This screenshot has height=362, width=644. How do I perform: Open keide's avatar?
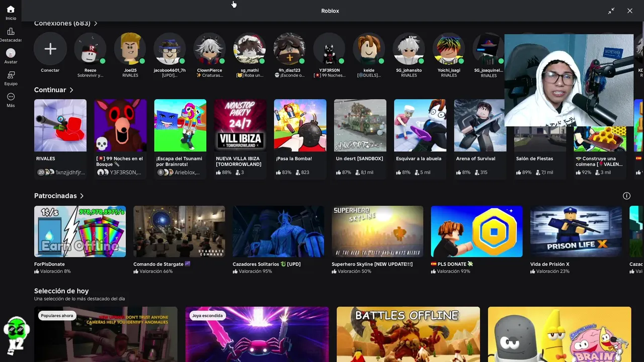point(369,49)
